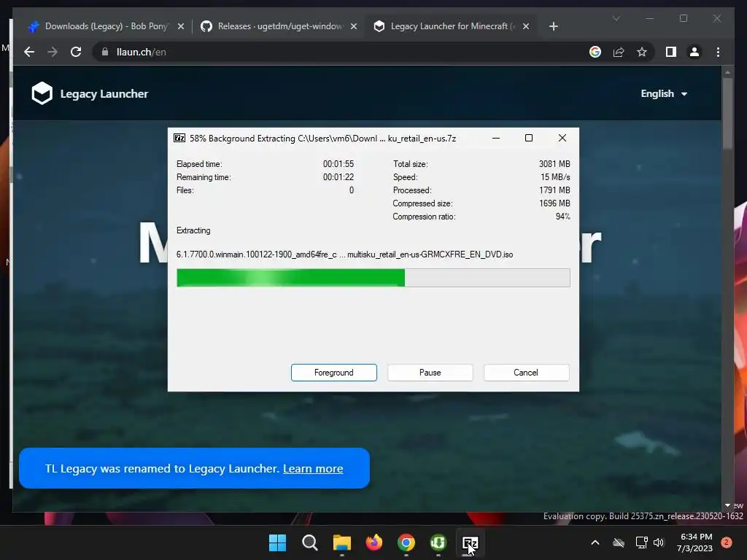This screenshot has height=560, width=747.
Task: Close the Releases ugetdm tab
Action: pyautogui.click(x=354, y=26)
